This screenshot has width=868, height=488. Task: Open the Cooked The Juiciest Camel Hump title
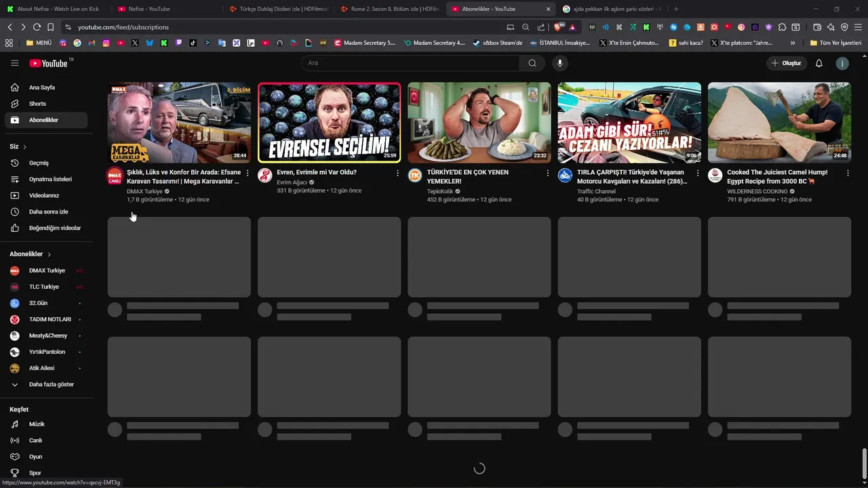click(x=777, y=177)
